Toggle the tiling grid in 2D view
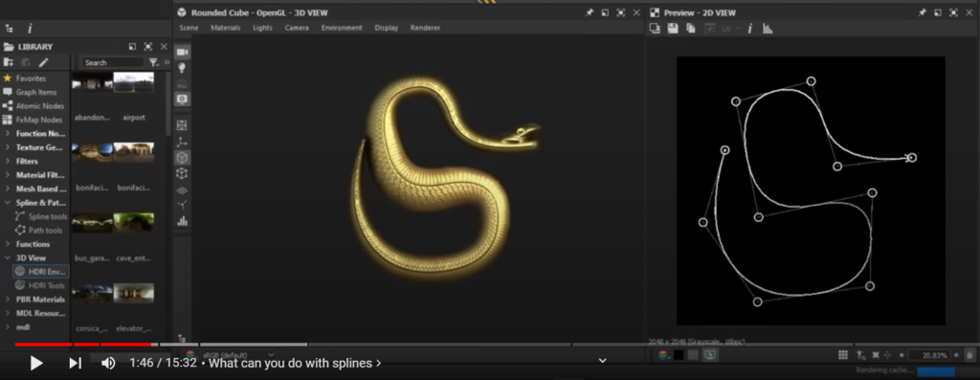The height and width of the screenshot is (380, 980). point(843,355)
